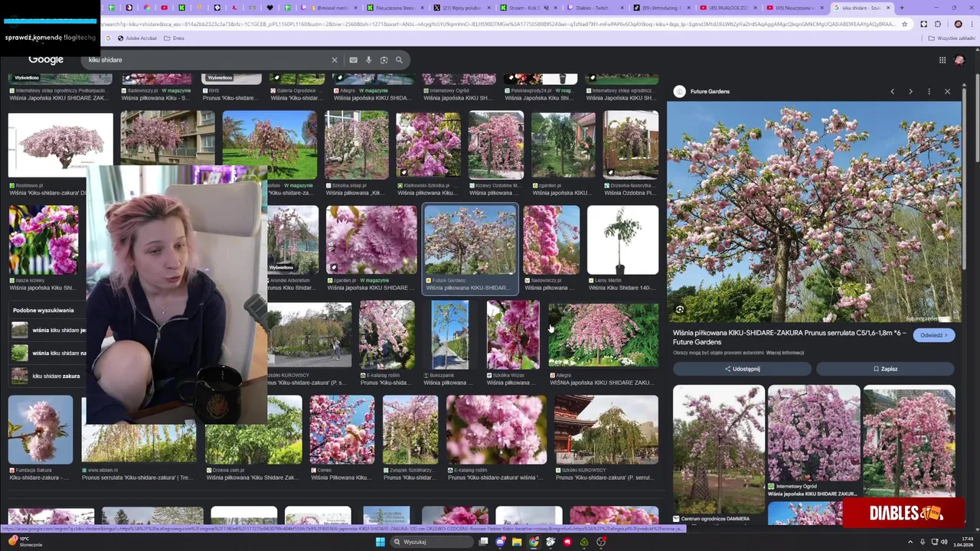Open the Adobe Acrobat bookmark
The image size is (980, 551).
pyautogui.click(x=137, y=37)
